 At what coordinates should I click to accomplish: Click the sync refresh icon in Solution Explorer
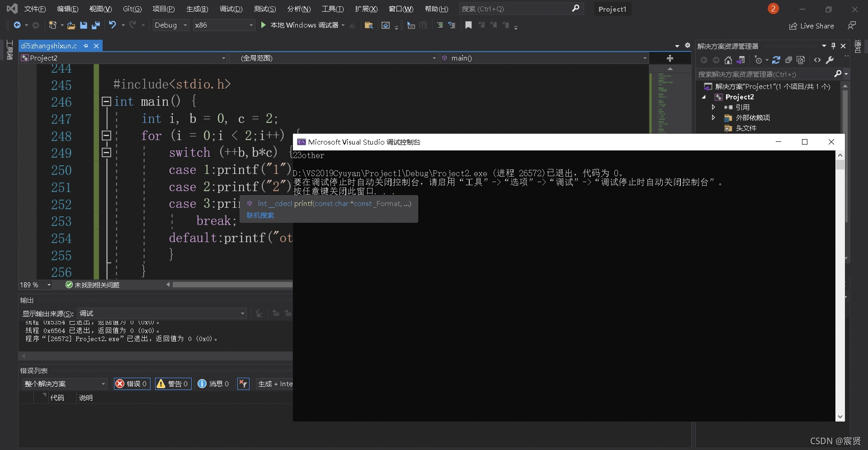(x=776, y=60)
